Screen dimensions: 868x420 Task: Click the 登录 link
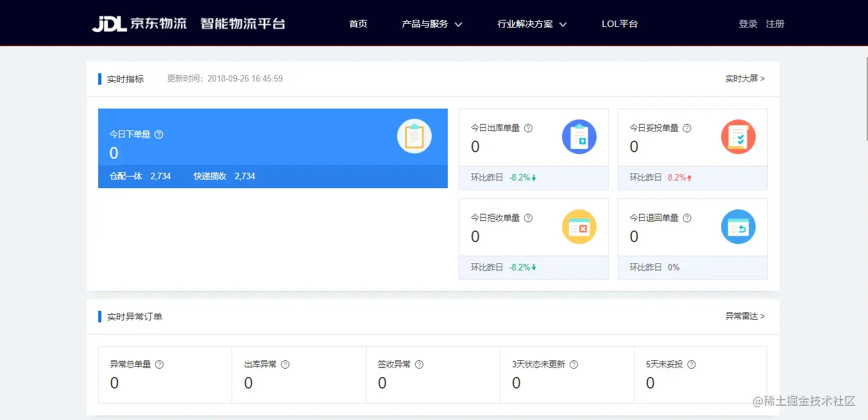pyautogui.click(x=748, y=24)
